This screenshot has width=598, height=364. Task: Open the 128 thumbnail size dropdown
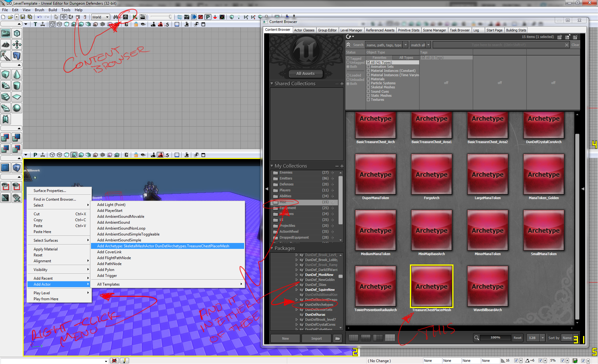tap(536, 338)
